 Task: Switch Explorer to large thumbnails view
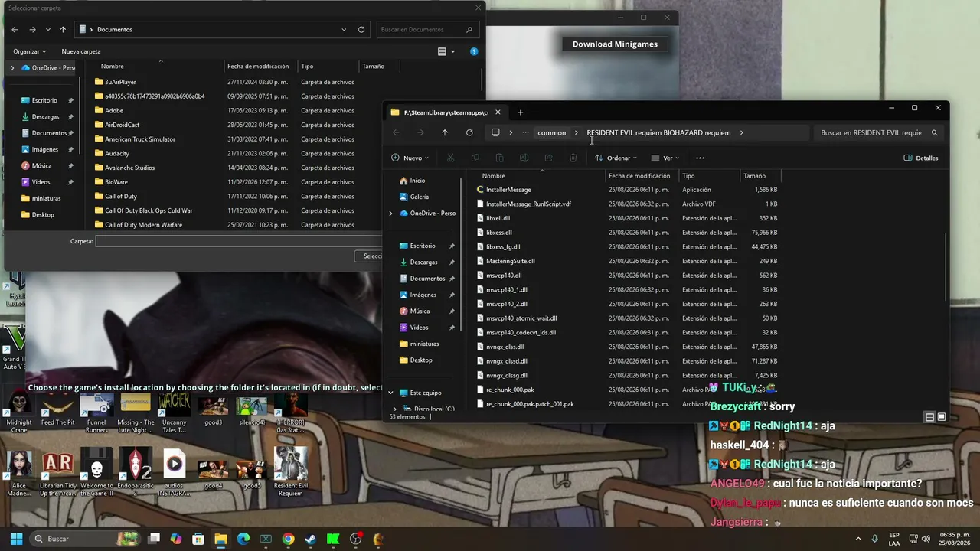(x=942, y=417)
